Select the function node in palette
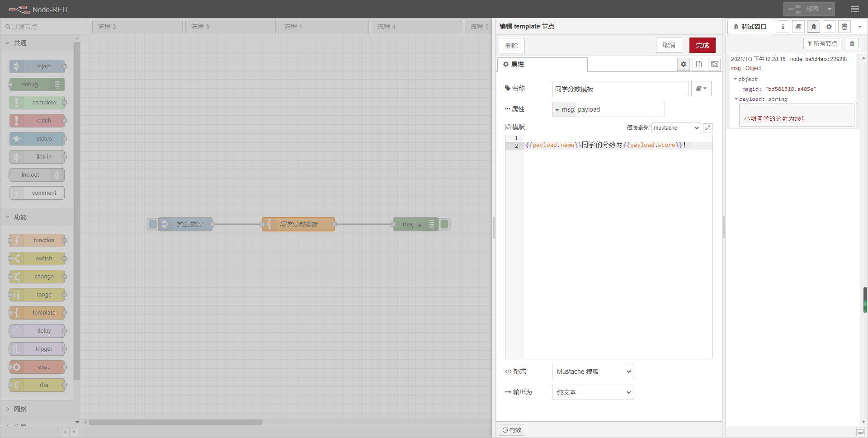The height and width of the screenshot is (438, 868). (37, 240)
